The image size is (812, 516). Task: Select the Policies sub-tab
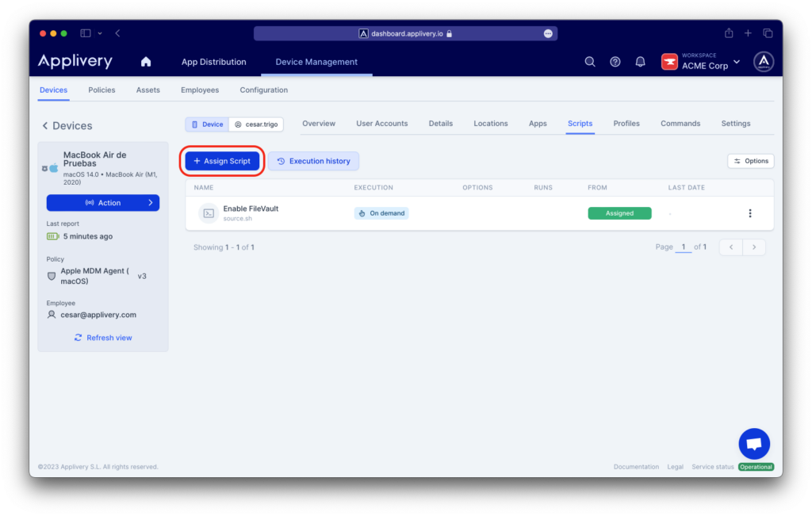coord(101,90)
